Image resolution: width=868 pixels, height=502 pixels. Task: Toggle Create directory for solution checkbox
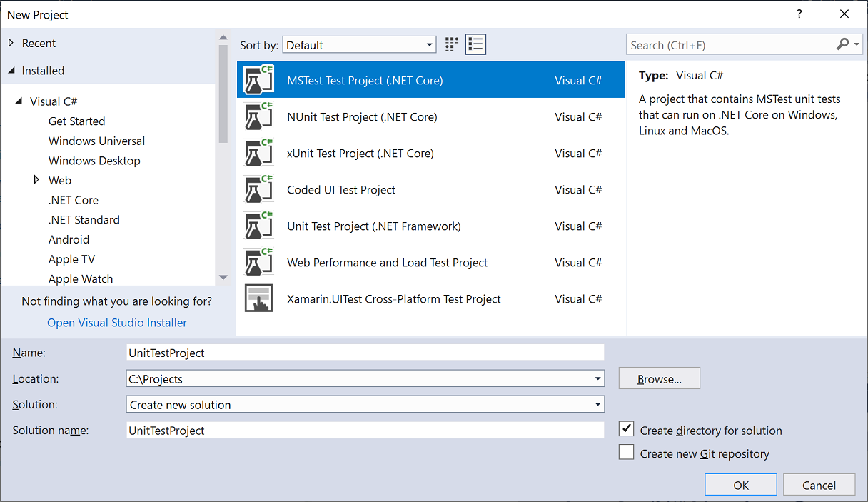(627, 429)
